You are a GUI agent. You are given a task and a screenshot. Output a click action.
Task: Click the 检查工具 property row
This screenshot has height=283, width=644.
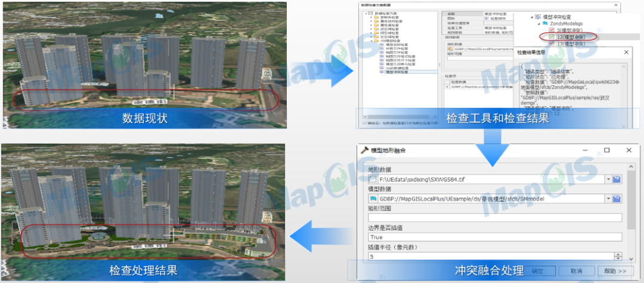[x=478, y=28]
